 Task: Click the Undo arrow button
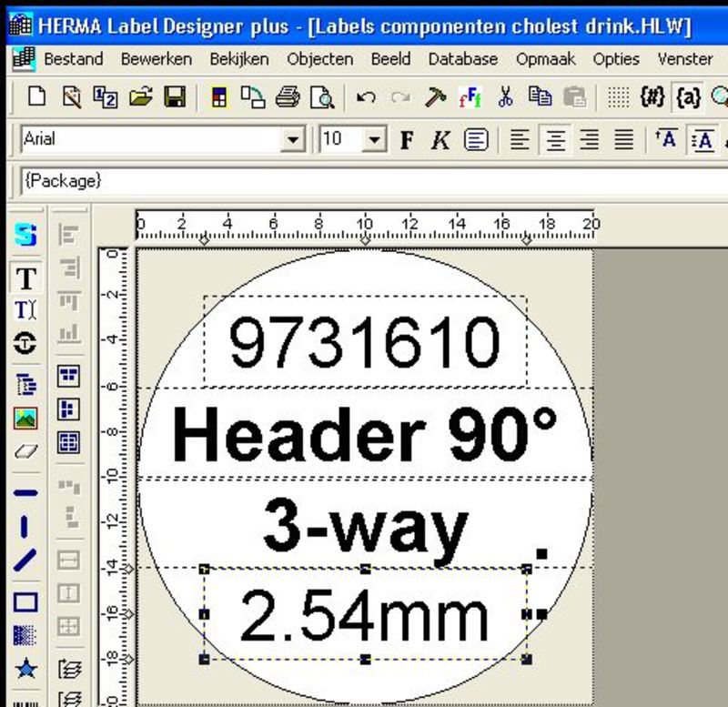point(367,97)
